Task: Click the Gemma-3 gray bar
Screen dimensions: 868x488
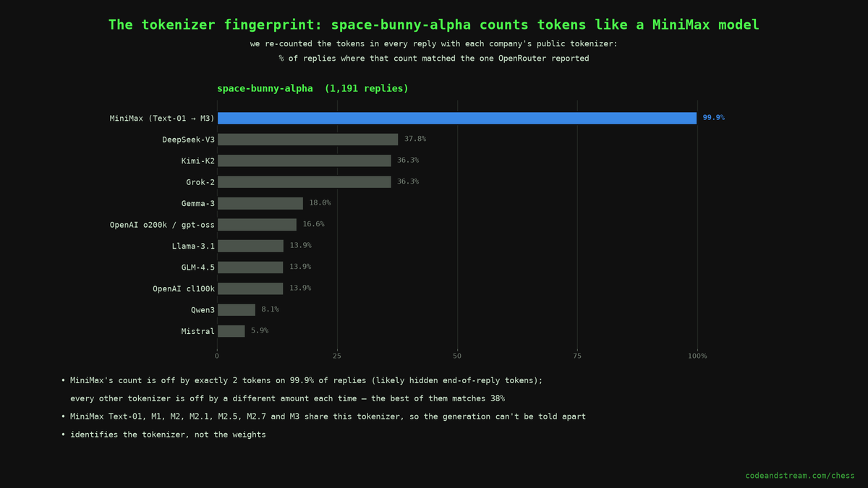Action: (260, 203)
